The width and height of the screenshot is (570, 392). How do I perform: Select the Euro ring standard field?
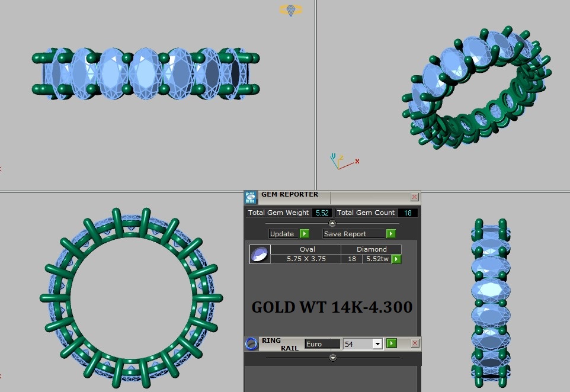click(322, 343)
